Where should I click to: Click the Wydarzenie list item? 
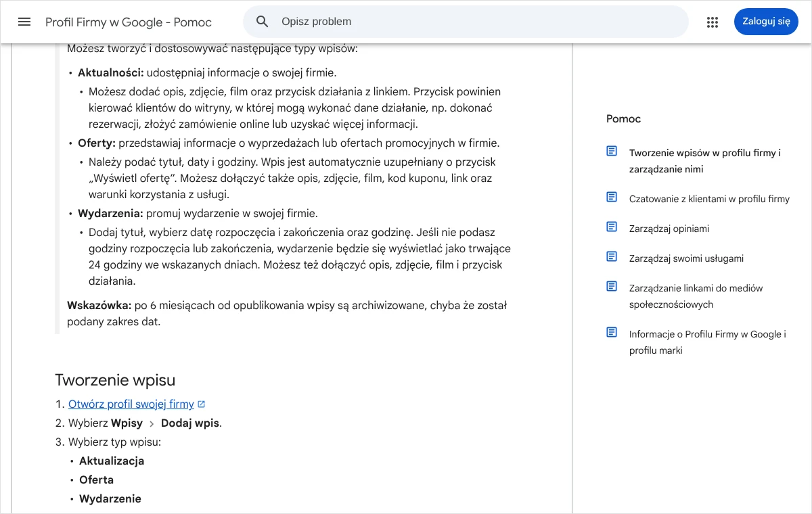[x=110, y=499]
